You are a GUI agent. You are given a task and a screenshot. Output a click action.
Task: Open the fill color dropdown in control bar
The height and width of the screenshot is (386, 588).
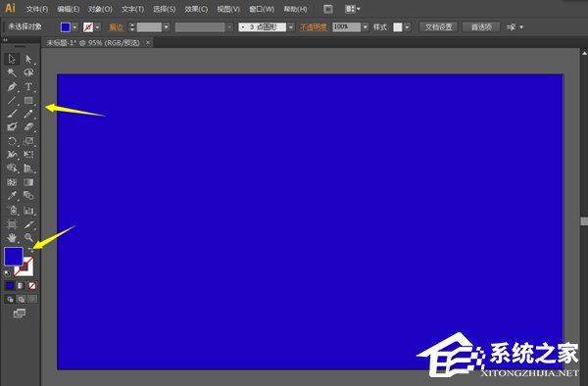point(74,27)
